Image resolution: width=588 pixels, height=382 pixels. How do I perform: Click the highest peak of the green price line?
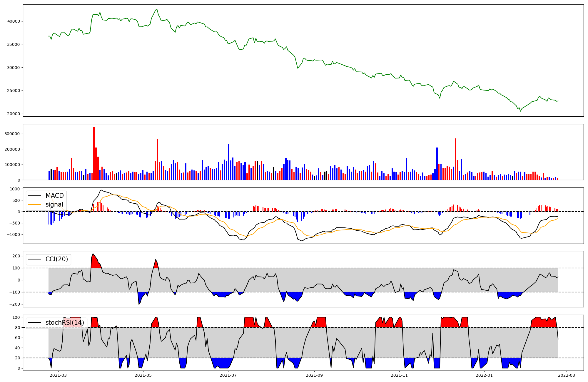coord(157,10)
